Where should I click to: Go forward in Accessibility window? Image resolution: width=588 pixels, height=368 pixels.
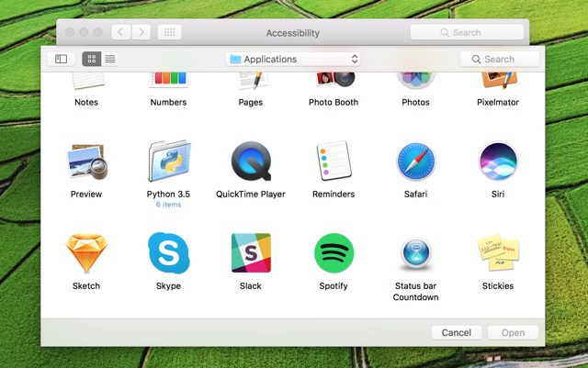pos(141,32)
